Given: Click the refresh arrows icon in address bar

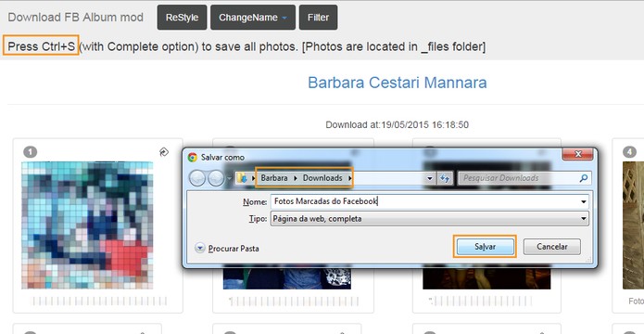Looking at the screenshot, I should [x=445, y=178].
